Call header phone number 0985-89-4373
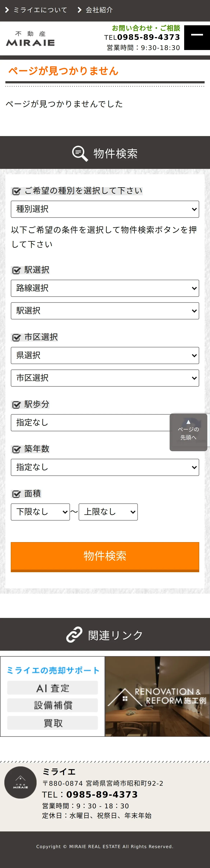 [148, 37]
